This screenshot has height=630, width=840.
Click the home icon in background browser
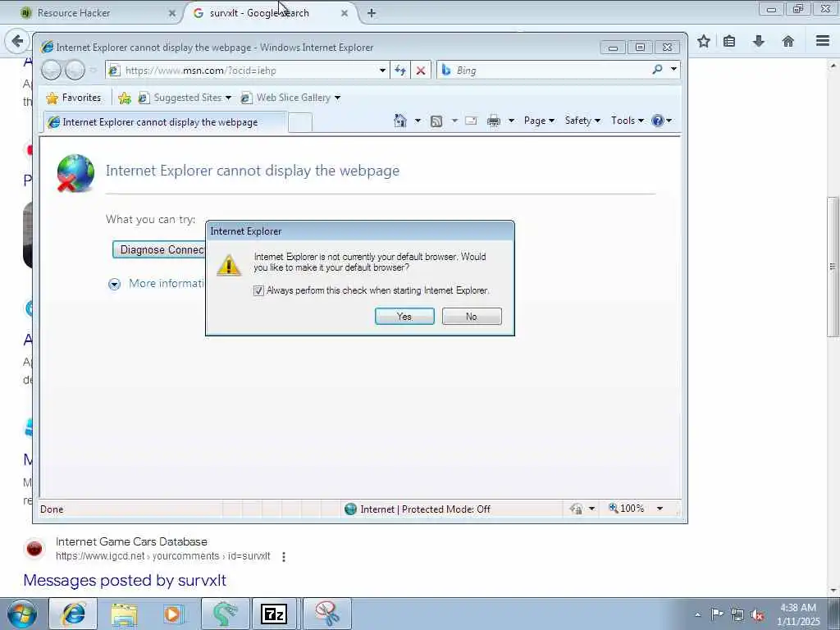(788, 41)
